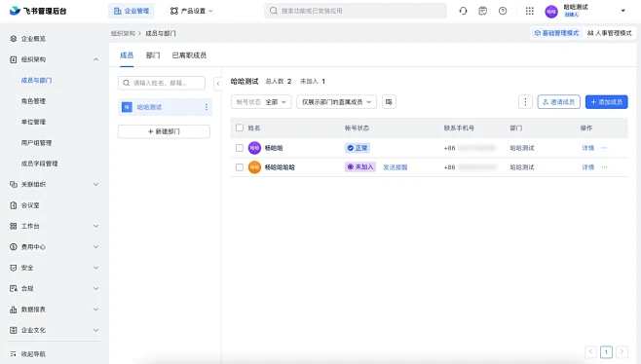Click the search magnifier icon in top bar
The image size is (641, 364).
(x=274, y=11)
